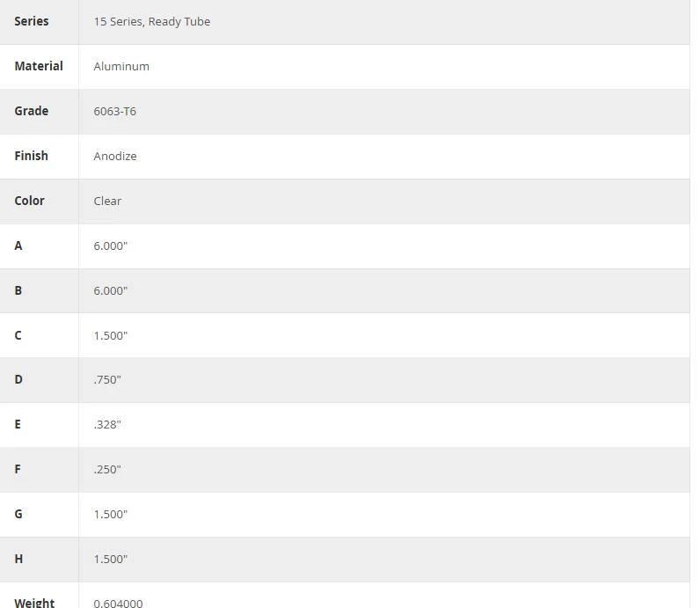Viewport: 700px width, 608px height.
Task: Click the Material label cell
Action: (39, 66)
